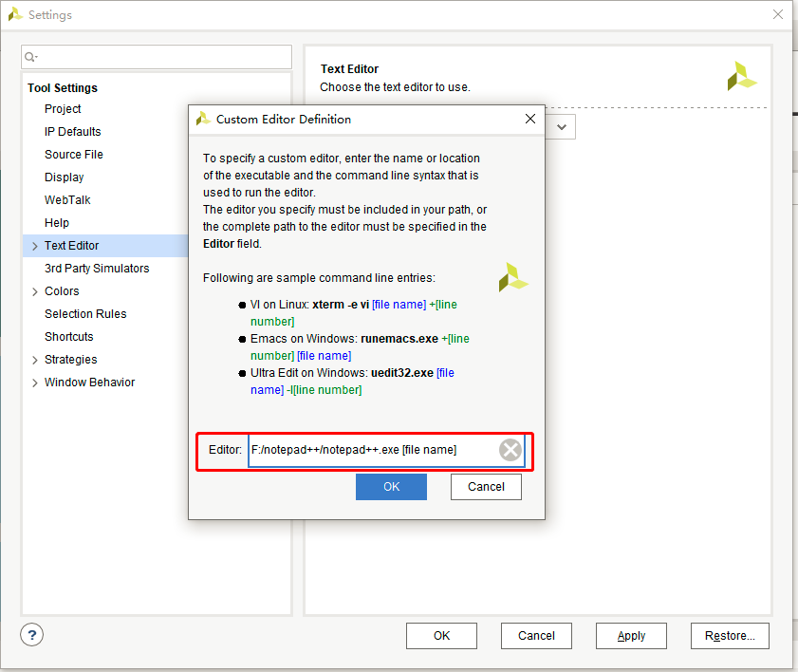Open Settings help with the question mark icon
Screen dimensions: 798x672
click(x=31, y=635)
